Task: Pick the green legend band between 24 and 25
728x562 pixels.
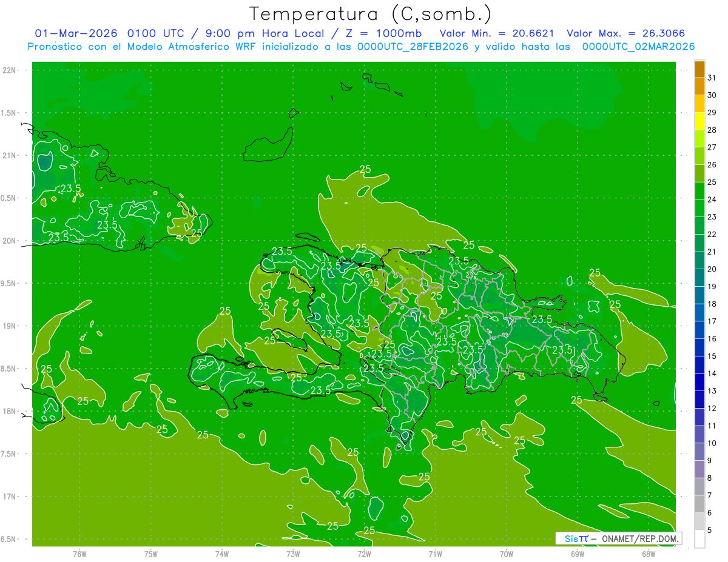Action: coord(699,191)
